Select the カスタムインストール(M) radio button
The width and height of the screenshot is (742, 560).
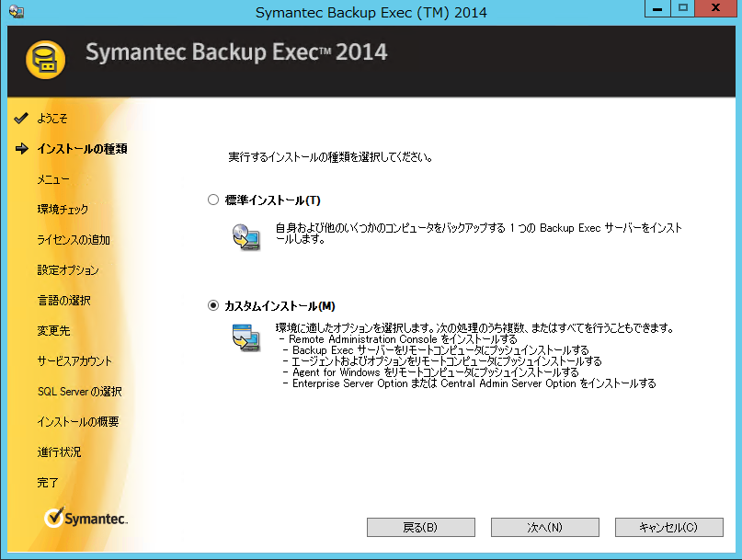tap(213, 306)
